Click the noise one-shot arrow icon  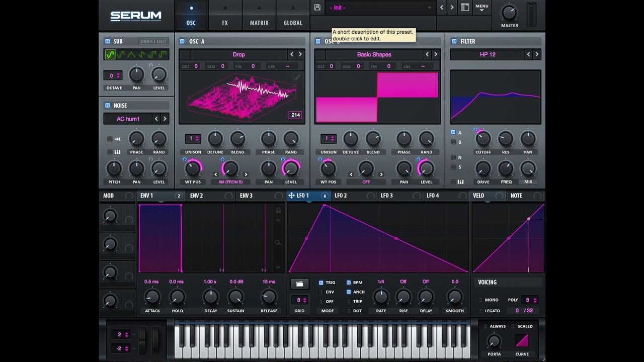(117, 139)
